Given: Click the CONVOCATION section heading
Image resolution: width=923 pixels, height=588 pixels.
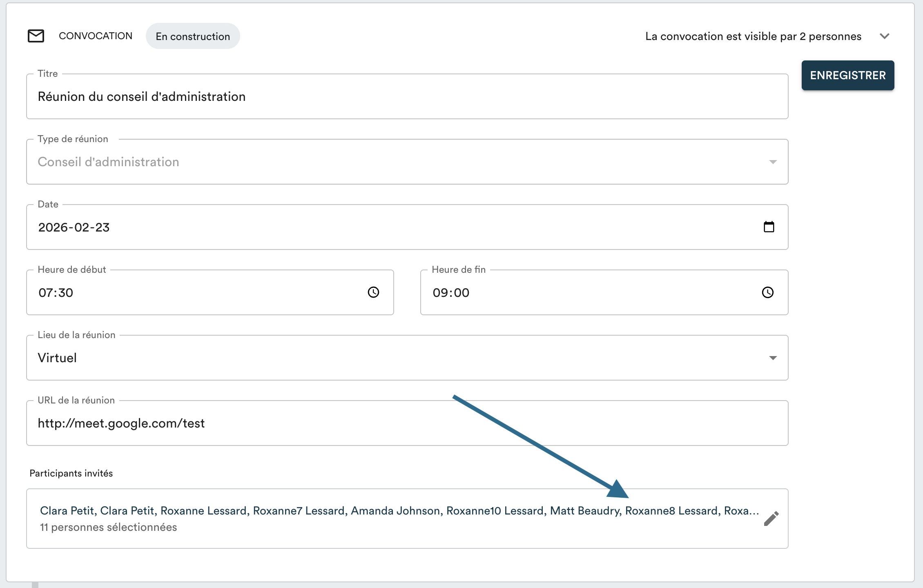Looking at the screenshot, I should click(x=96, y=36).
